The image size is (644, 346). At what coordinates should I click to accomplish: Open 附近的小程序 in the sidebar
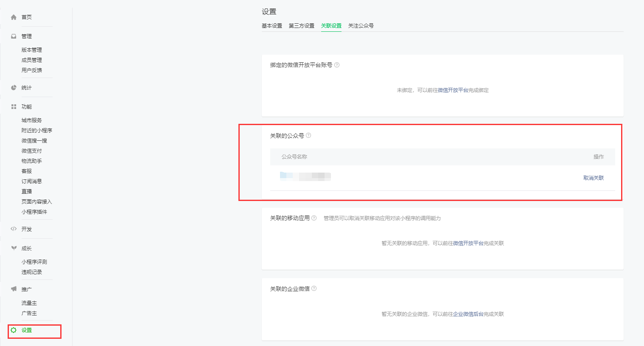(37, 130)
